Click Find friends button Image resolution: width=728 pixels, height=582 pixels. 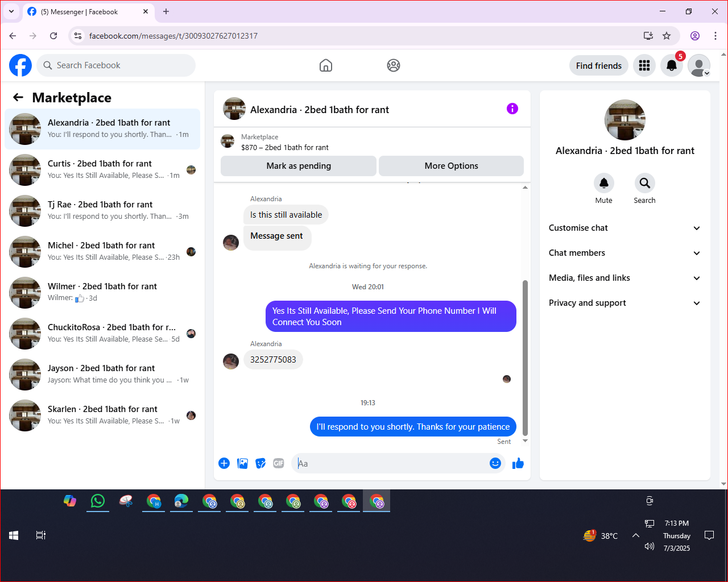[599, 65]
